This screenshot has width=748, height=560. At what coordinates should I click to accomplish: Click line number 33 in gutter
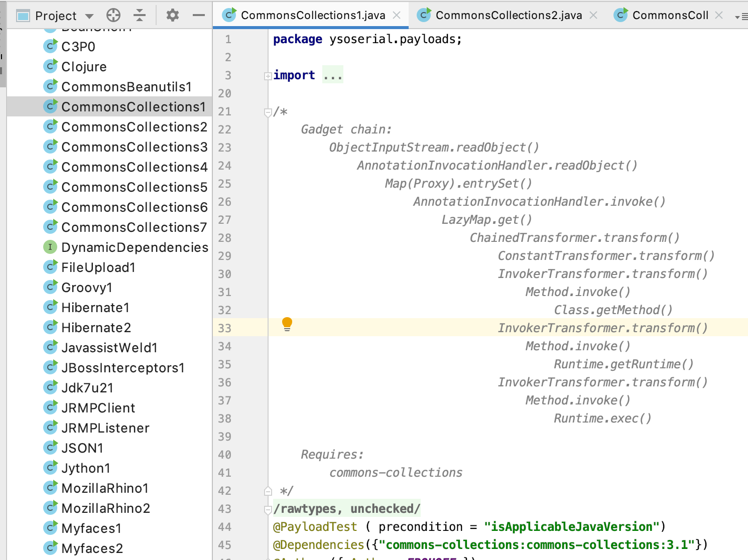click(x=225, y=328)
